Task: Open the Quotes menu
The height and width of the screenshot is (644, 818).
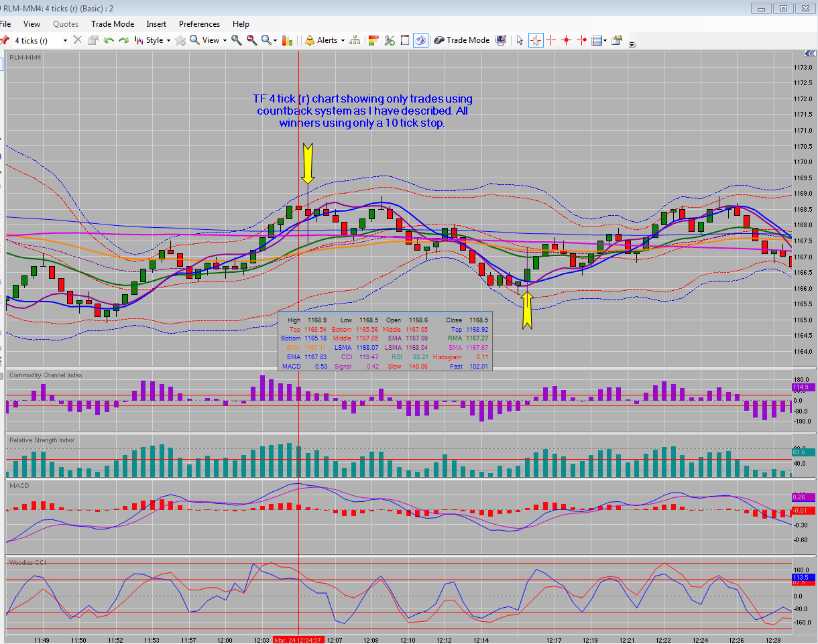Action: [66, 24]
